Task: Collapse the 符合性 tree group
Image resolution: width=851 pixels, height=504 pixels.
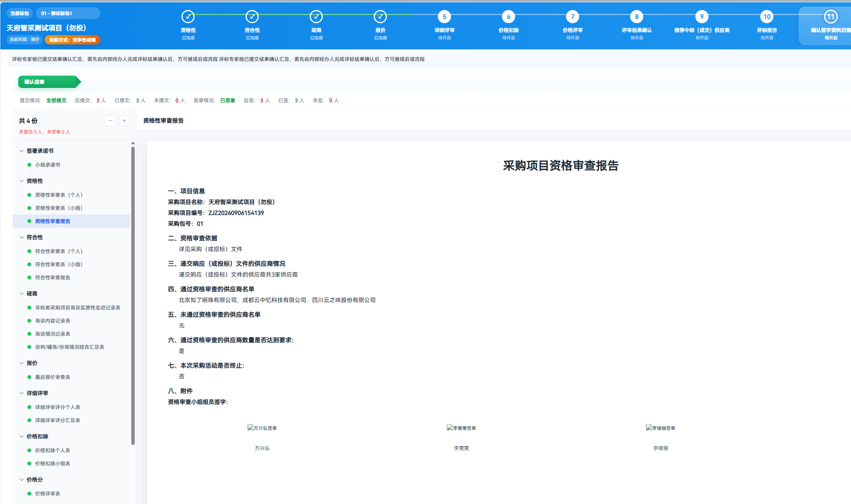Action: tap(22, 237)
